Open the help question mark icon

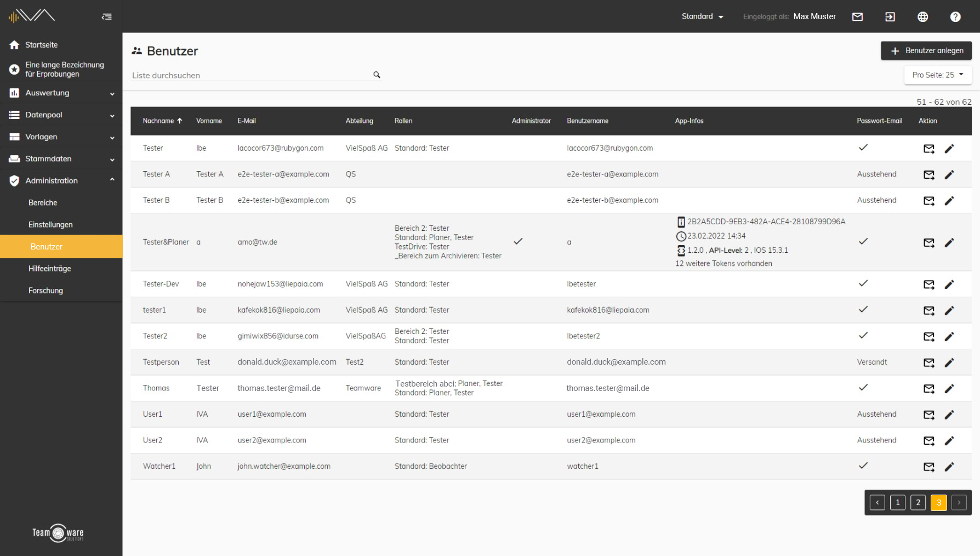pyautogui.click(x=955, y=17)
